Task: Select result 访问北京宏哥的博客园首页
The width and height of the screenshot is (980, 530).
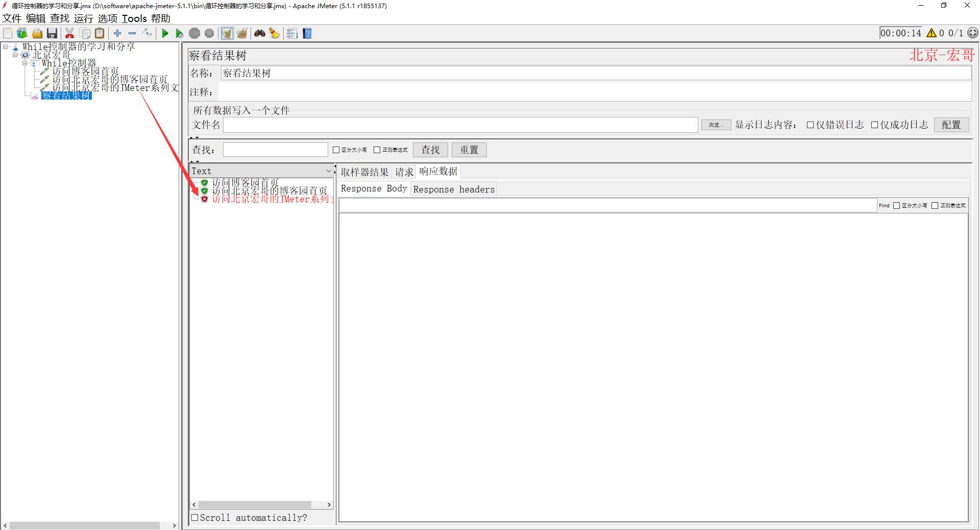Action: point(269,191)
